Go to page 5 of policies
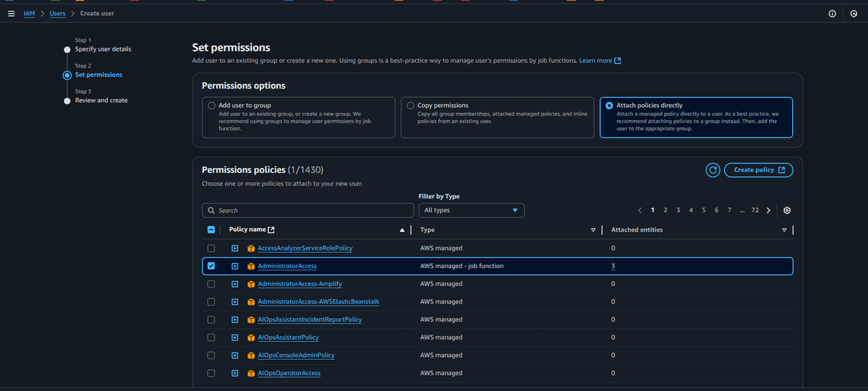This screenshot has height=391, width=868. pyautogui.click(x=704, y=210)
